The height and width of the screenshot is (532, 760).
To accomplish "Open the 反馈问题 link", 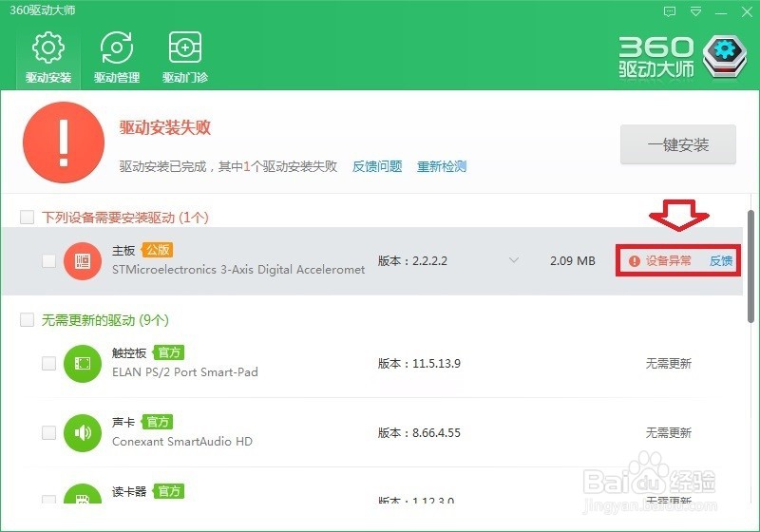I will (x=377, y=166).
